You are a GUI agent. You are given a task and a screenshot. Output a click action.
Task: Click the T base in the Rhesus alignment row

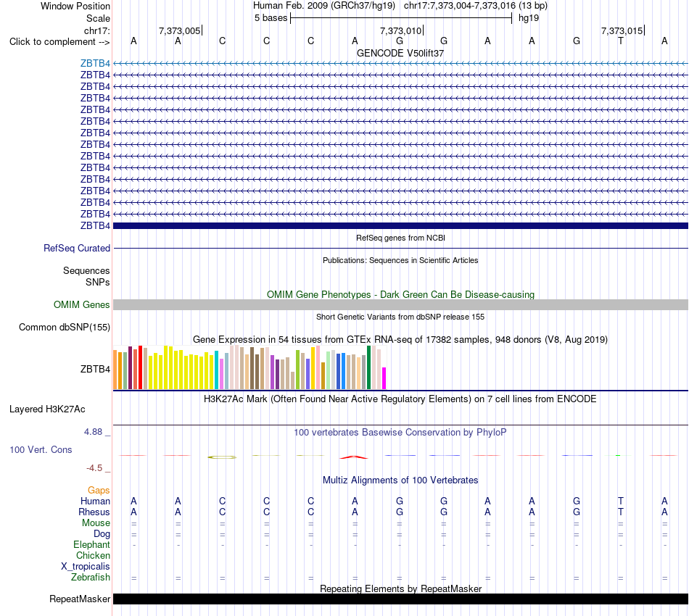[x=620, y=512]
